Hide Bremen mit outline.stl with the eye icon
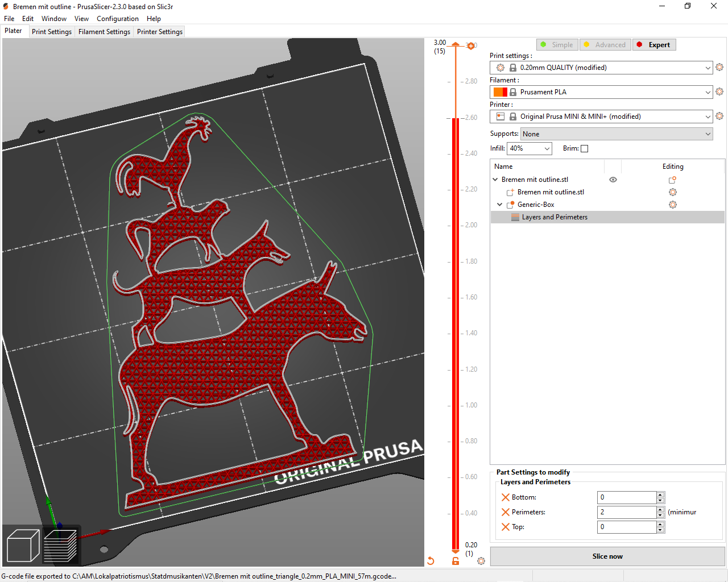The image size is (728, 582). pos(613,180)
